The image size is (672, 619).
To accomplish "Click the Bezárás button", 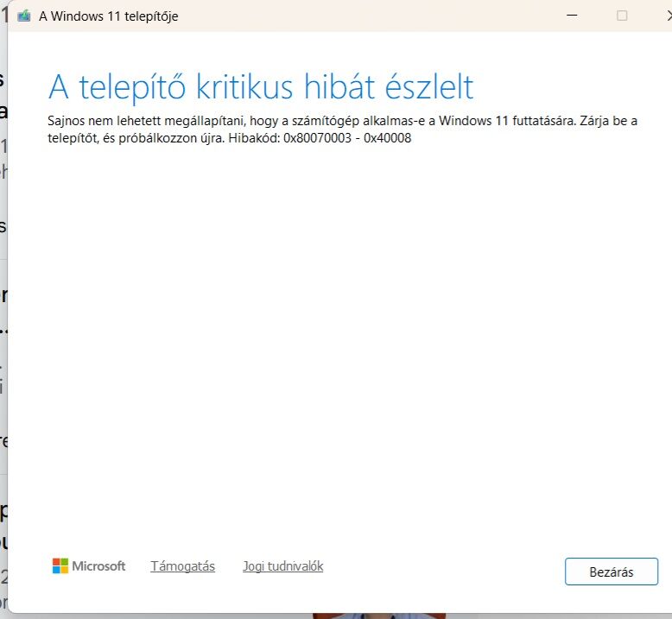I will click(612, 572).
